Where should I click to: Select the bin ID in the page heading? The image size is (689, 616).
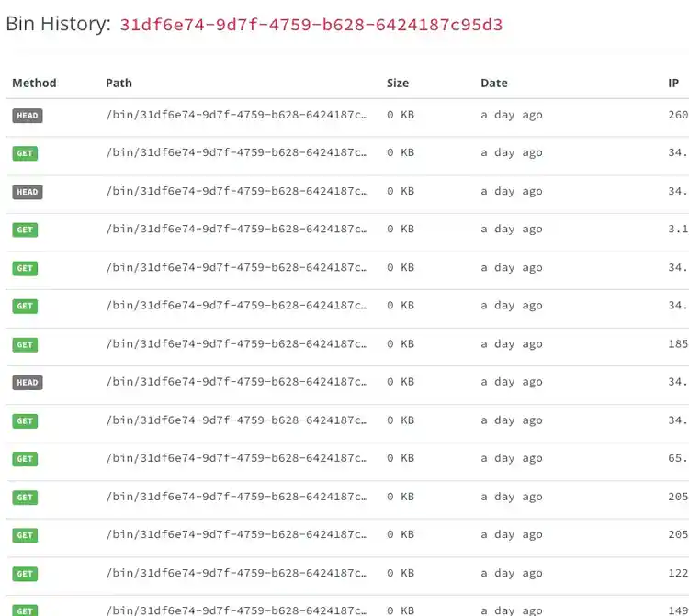pos(311,25)
